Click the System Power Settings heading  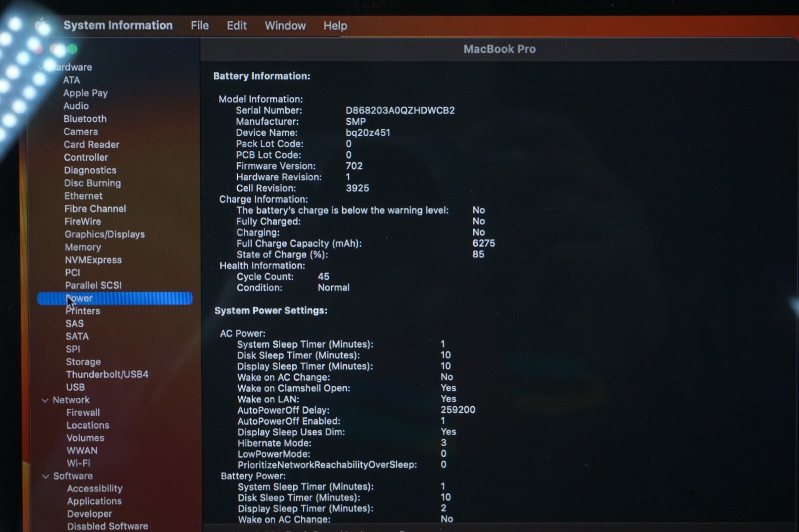pyautogui.click(x=271, y=310)
